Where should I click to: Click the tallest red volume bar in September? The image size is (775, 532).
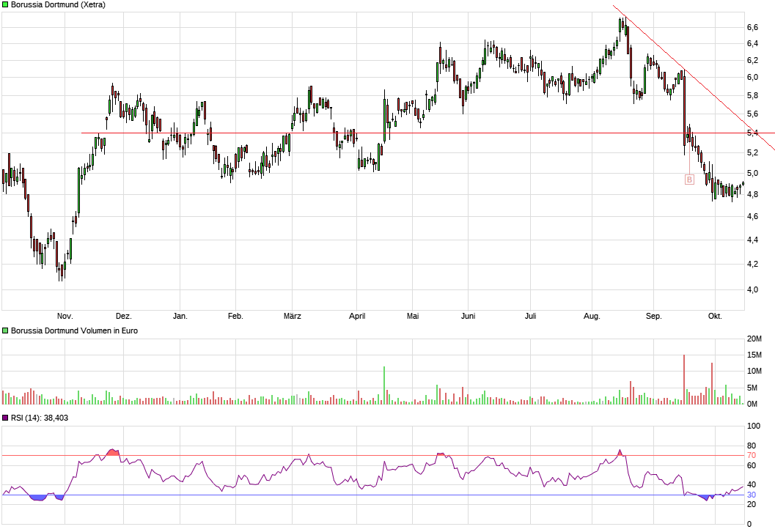[684, 380]
